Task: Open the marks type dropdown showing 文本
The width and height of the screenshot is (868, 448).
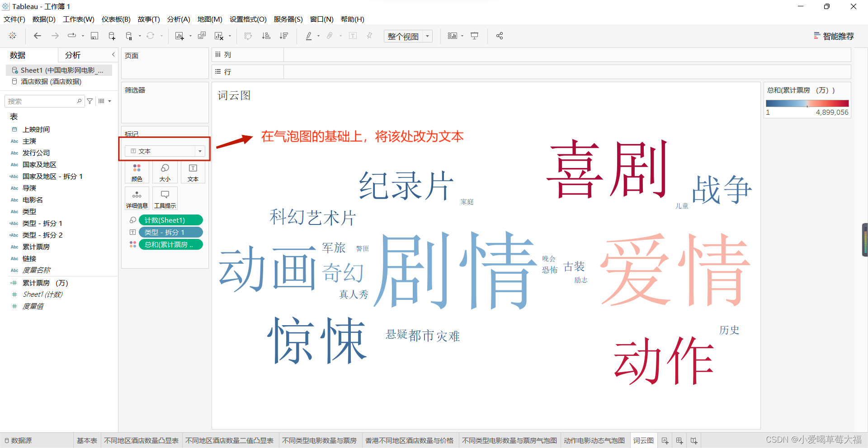Action: (165, 151)
